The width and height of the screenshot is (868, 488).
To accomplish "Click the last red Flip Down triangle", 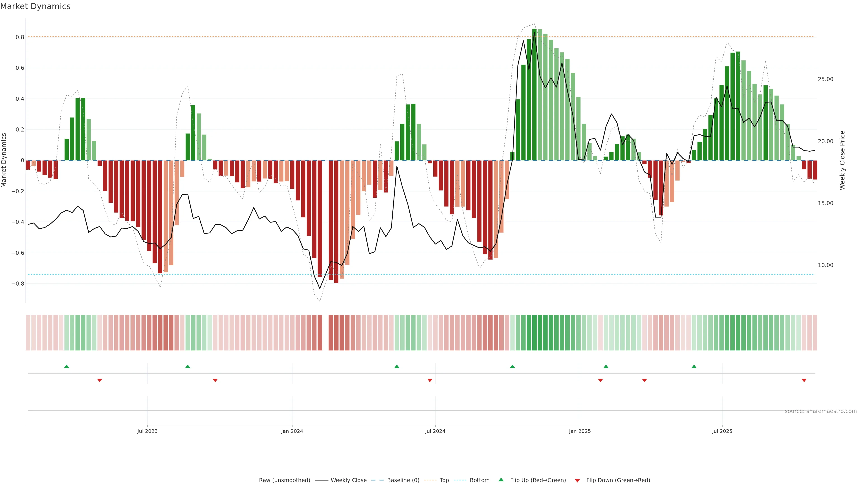I will tap(804, 380).
